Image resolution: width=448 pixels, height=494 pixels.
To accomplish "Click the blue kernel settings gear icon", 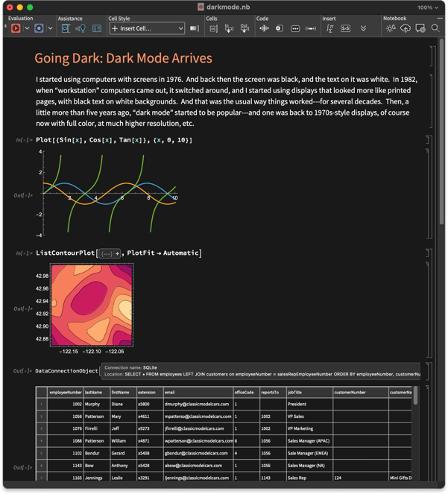I will click(x=39, y=28).
